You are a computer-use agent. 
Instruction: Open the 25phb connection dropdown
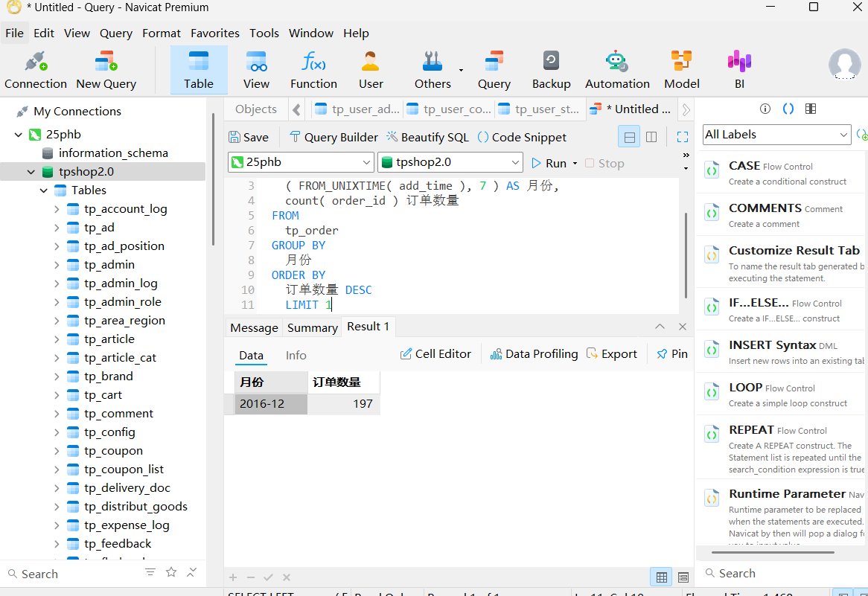pyautogui.click(x=301, y=162)
